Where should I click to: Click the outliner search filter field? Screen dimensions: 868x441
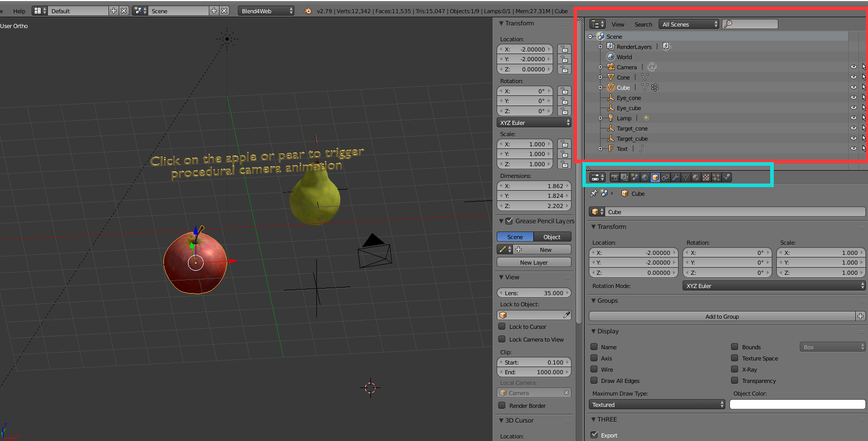coord(750,24)
